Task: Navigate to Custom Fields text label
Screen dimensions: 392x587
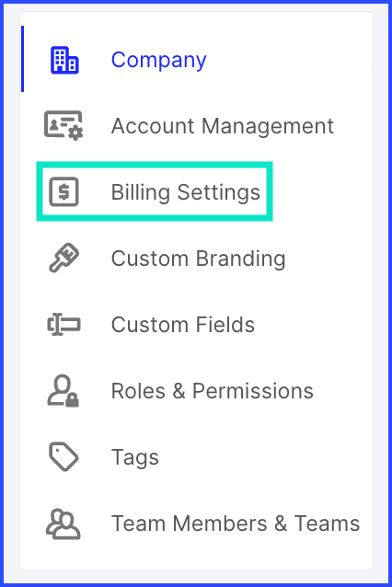Action: pos(183,324)
